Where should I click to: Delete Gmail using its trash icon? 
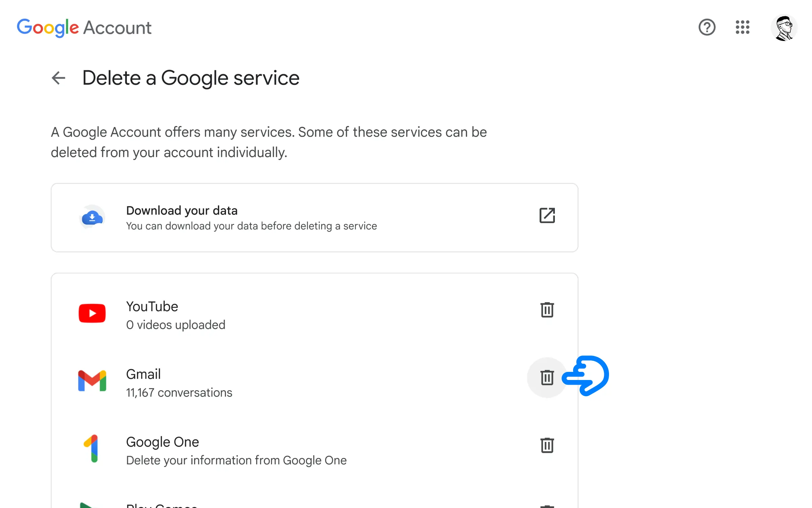point(547,377)
